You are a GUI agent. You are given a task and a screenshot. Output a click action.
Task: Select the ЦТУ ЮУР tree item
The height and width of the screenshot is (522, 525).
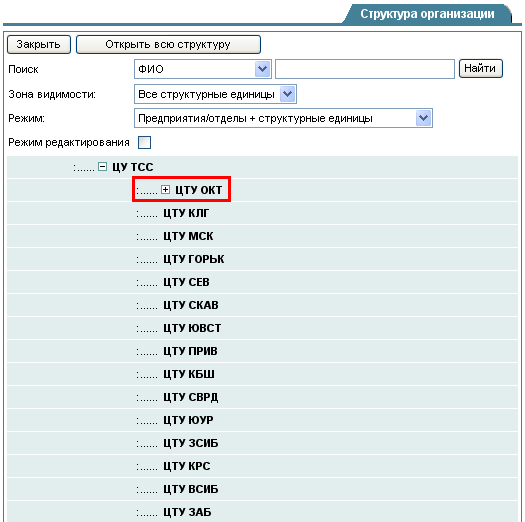188,420
